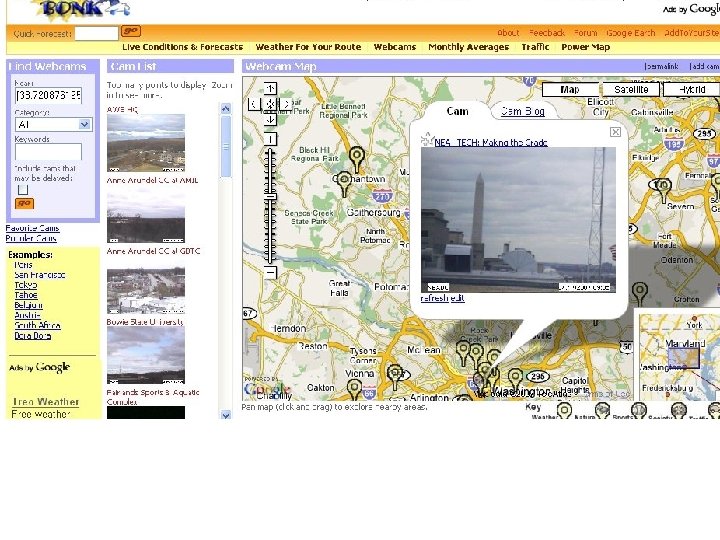Pan the map down with the arrow button
The width and height of the screenshot is (720, 540).
(x=270, y=119)
